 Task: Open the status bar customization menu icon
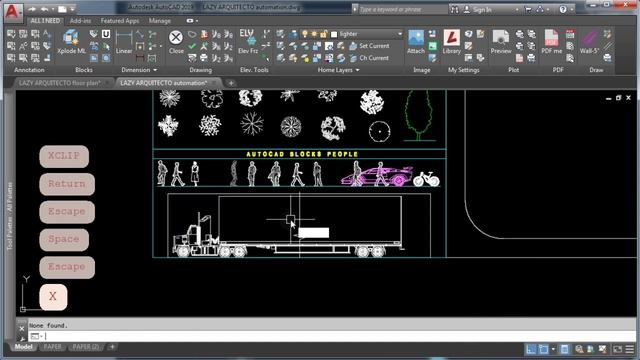[x=630, y=349]
